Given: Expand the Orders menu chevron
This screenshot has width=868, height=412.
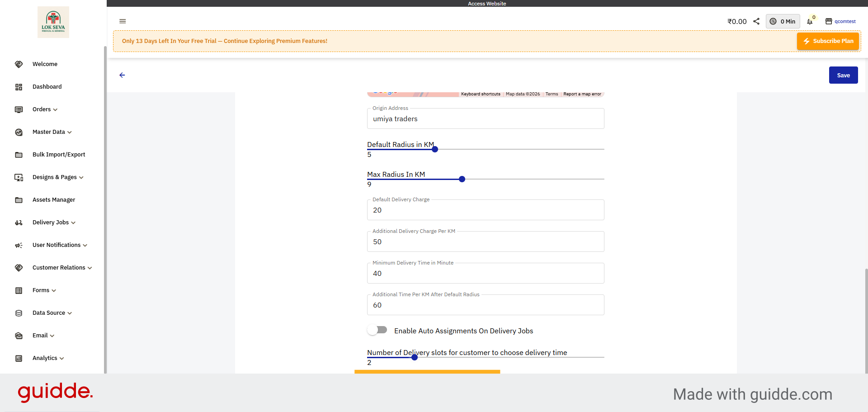Looking at the screenshot, I should (x=55, y=110).
